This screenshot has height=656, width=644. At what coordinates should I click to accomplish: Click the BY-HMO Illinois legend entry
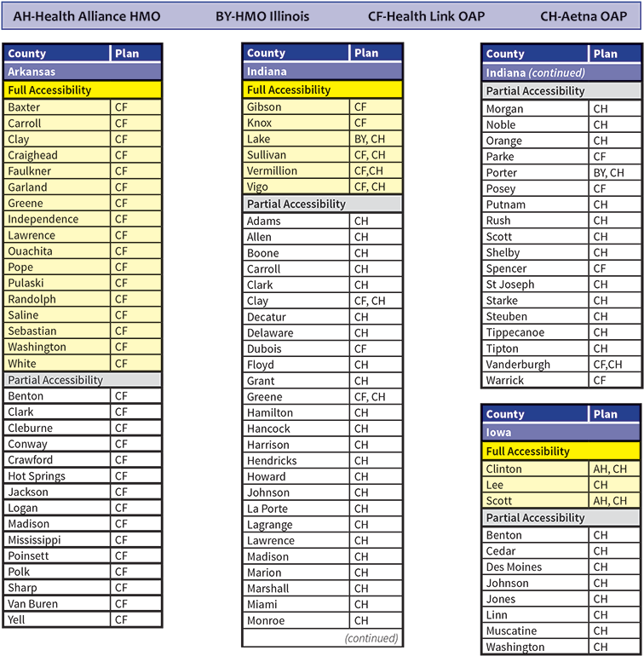[x=262, y=16]
